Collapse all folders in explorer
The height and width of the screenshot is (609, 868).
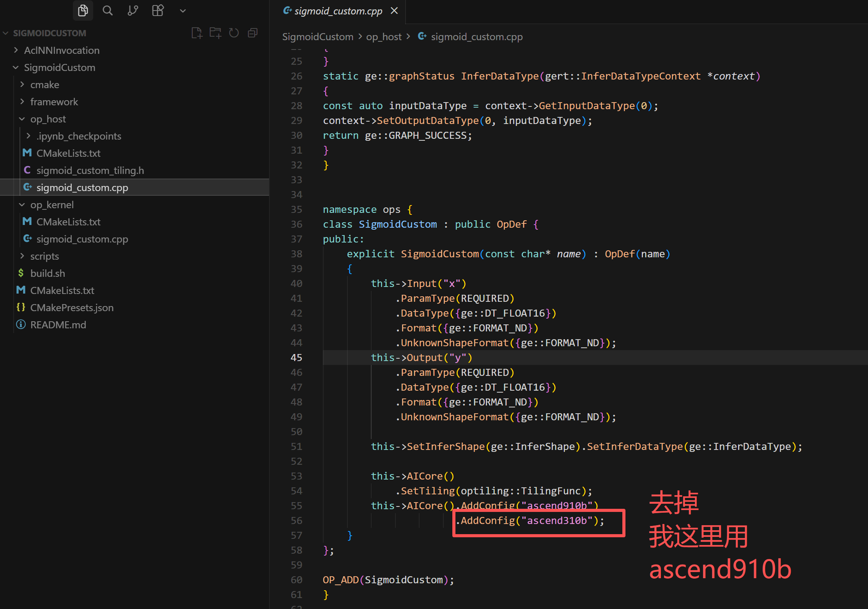(253, 33)
